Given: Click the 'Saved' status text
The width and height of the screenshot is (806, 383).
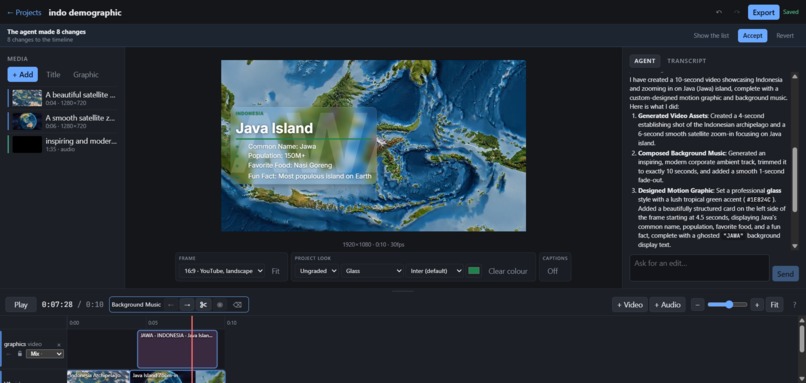Looking at the screenshot, I should [791, 12].
